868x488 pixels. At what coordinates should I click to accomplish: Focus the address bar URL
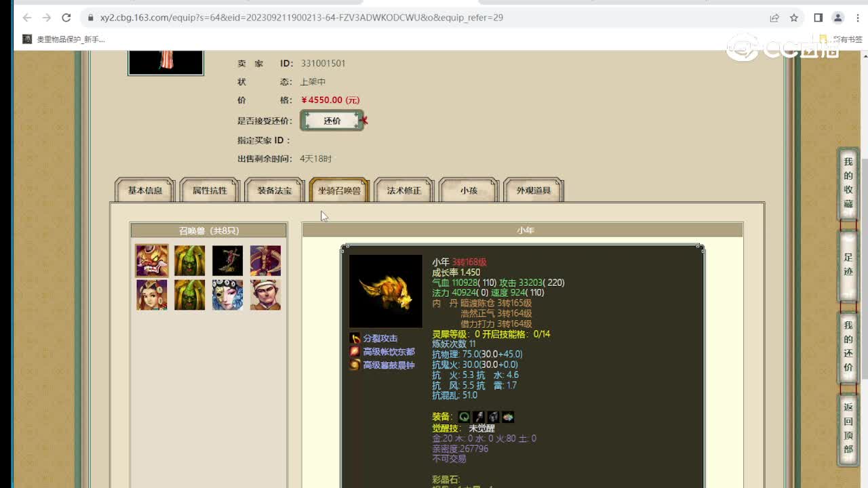point(302,18)
